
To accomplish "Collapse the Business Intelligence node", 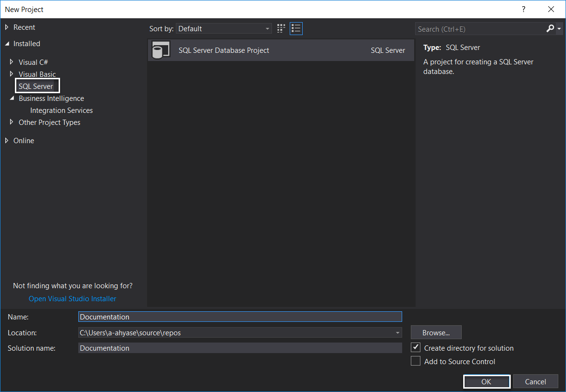I will [x=12, y=98].
